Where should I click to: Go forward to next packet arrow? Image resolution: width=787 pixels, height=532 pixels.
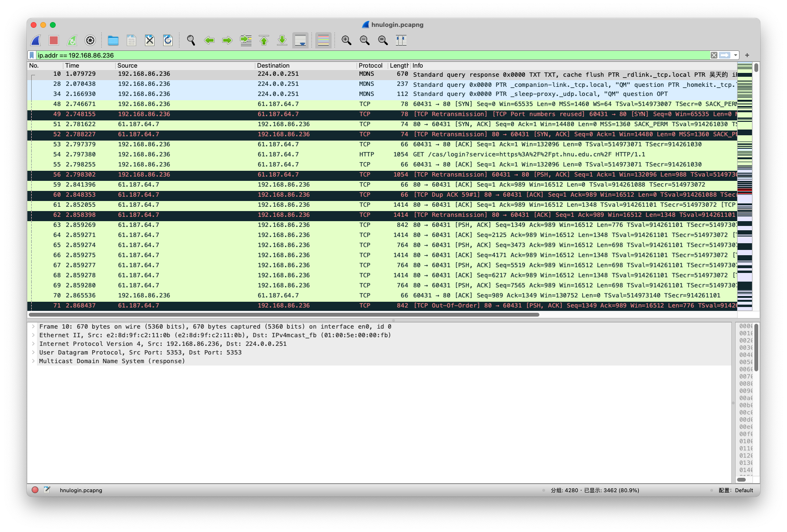227,40
